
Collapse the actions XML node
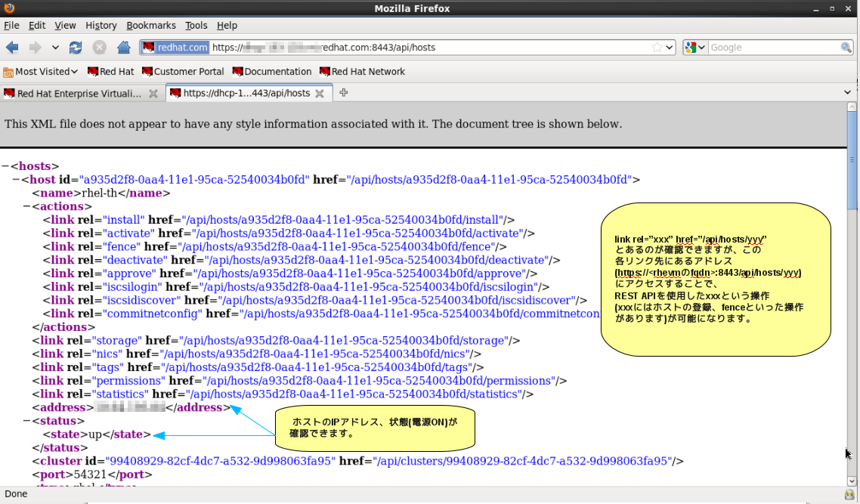(x=26, y=206)
